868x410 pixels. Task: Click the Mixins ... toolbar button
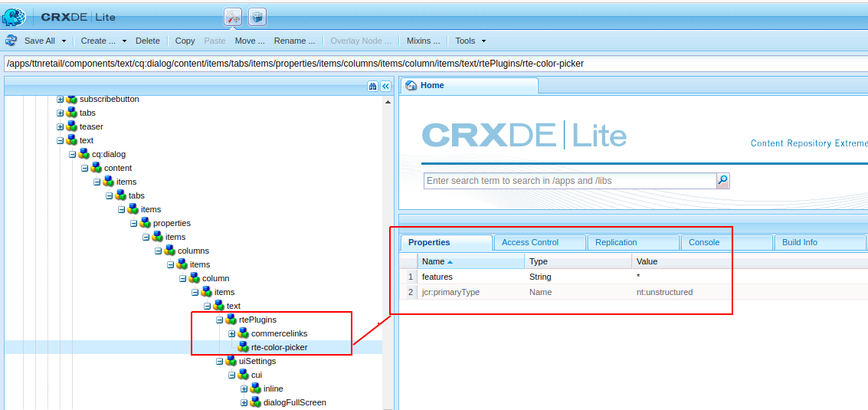coord(423,41)
